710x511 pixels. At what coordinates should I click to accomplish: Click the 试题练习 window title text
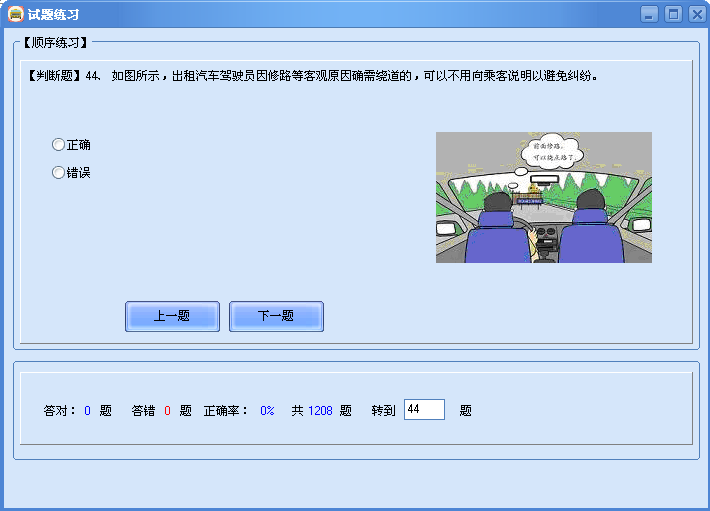click(x=54, y=15)
